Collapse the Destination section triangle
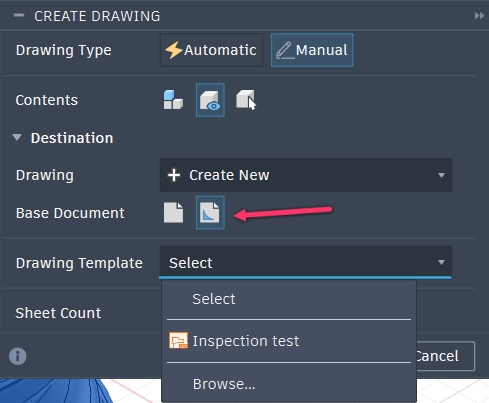 17,137
